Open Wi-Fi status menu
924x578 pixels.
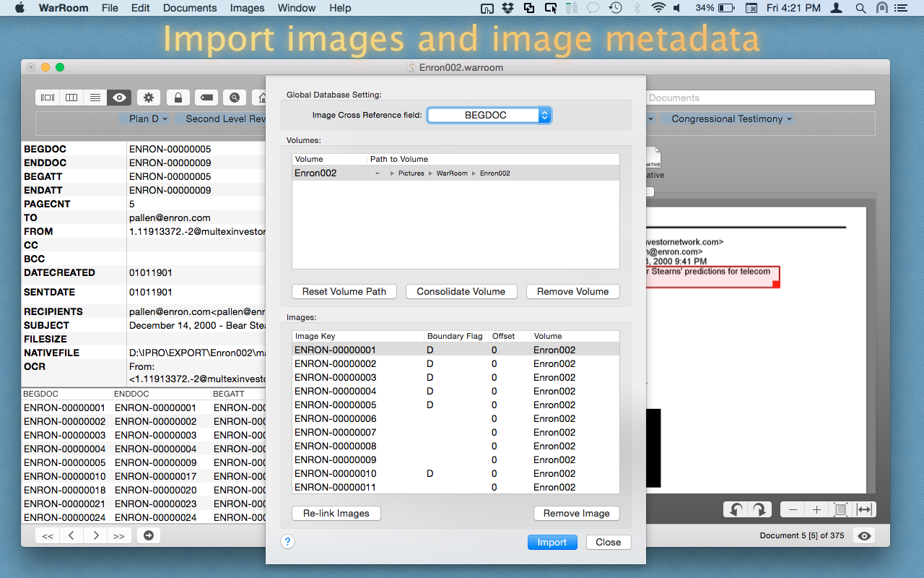[658, 8]
